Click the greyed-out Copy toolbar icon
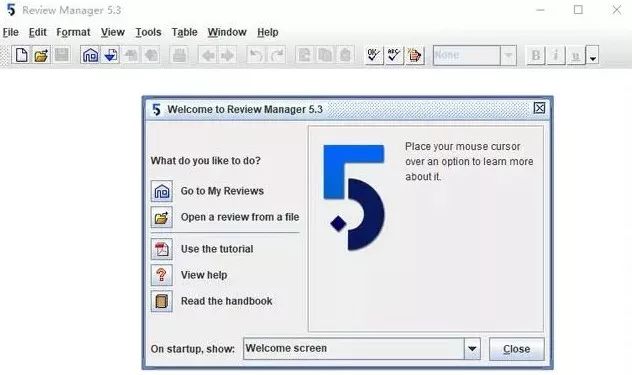This screenshot has height=375, width=632. coord(325,55)
